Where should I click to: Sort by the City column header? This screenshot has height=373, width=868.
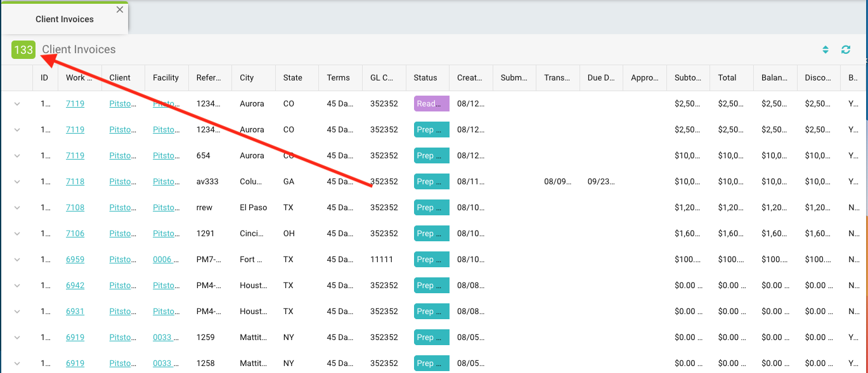click(247, 78)
